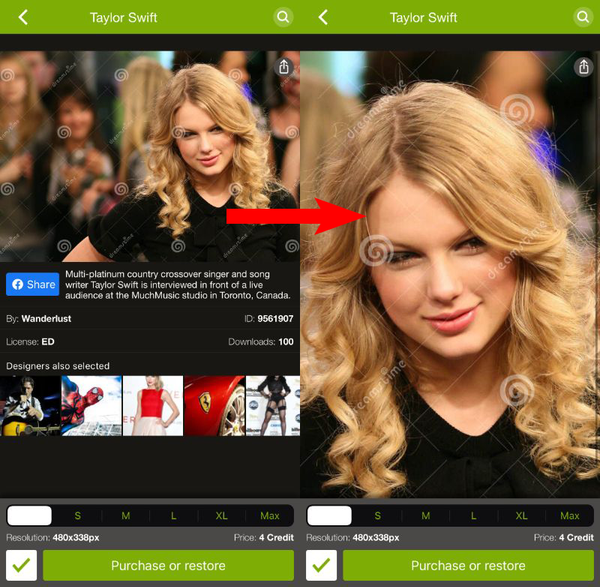
Task: Click the Facebook Share button
Action: pos(33,284)
